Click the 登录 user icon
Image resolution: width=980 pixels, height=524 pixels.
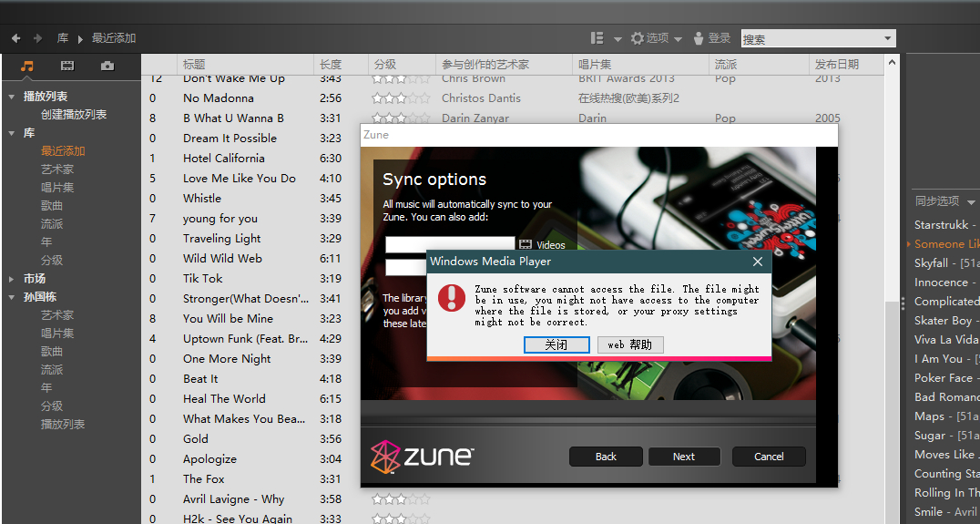click(699, 38)
